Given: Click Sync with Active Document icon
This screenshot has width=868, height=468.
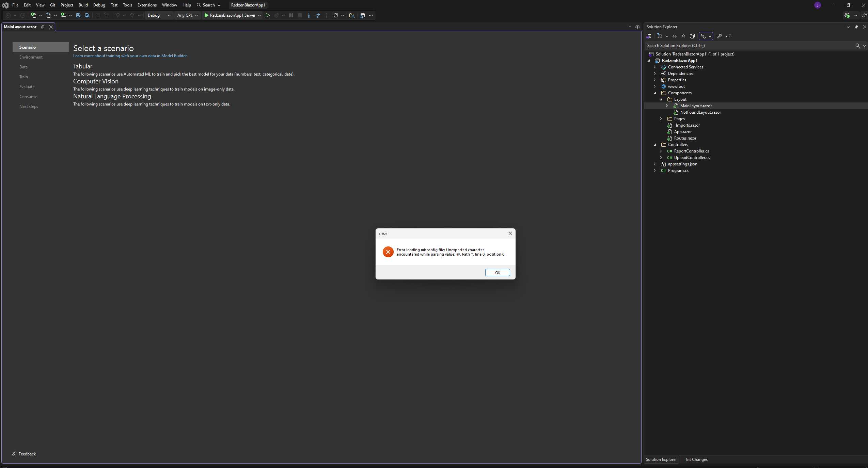Looking at the screenshot, I should coord(674,36).
